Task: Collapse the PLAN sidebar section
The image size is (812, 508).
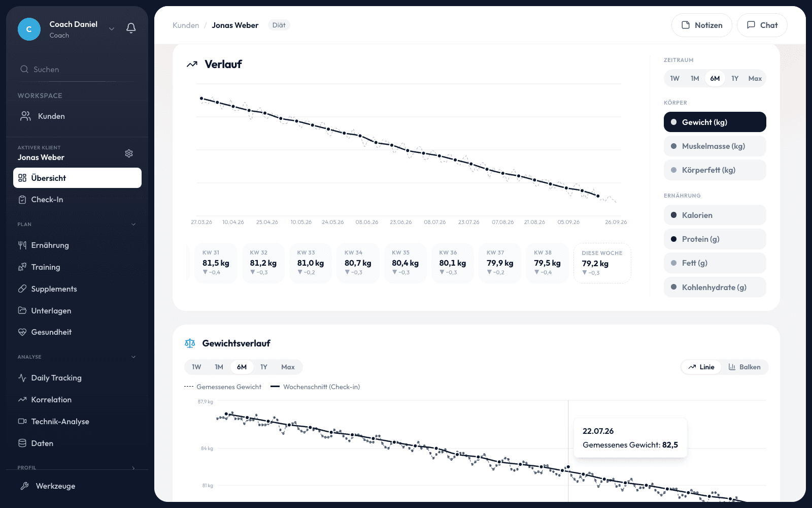Action: pyautogui.click(x=133, y=225)
